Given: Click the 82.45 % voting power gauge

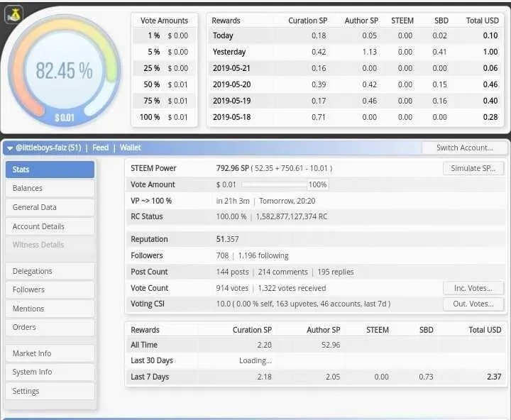Looking at the screenshot, I should [x=64, y=71].
